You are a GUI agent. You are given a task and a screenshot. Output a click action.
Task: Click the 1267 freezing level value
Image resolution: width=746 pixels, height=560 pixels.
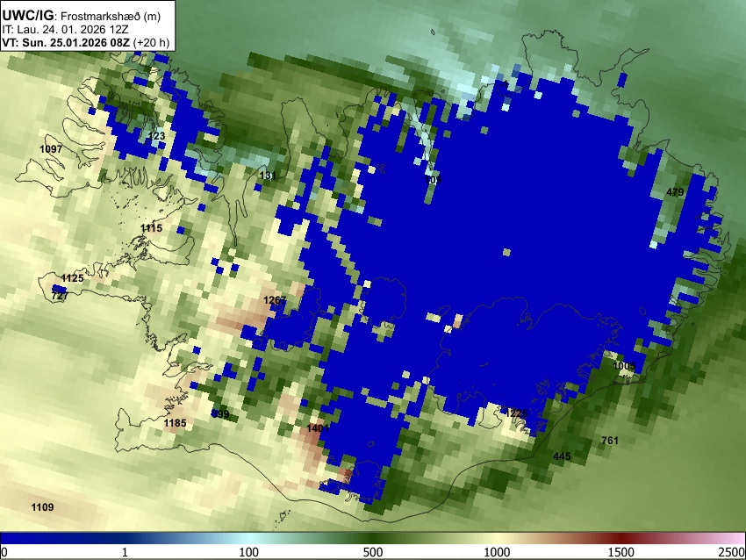275,299
